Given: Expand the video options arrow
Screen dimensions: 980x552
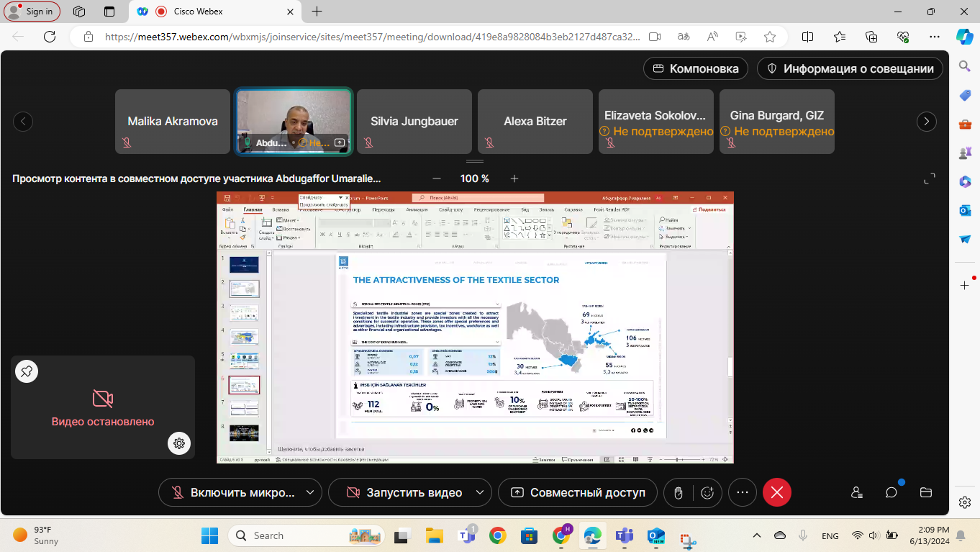Looking at the screenshot, I should pos(480,492).
